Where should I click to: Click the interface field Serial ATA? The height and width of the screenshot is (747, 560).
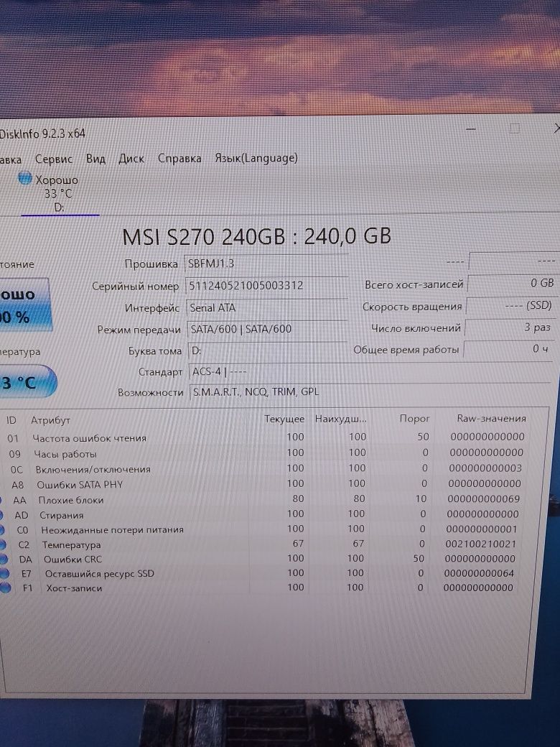[x=266, y=307]
